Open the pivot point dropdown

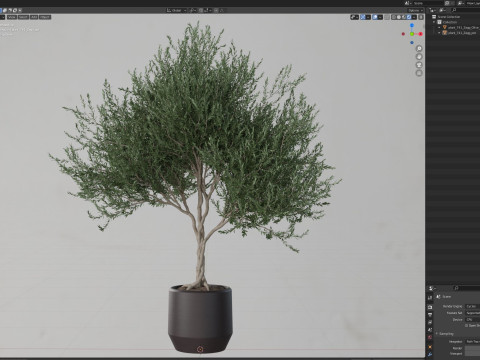click(x=193, y=10)
